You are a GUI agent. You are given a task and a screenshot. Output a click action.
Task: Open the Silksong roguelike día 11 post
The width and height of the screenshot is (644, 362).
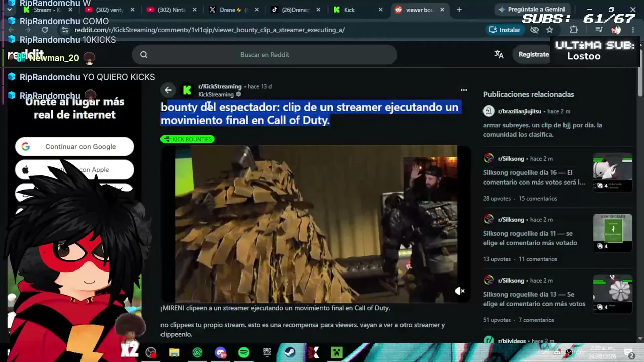(530, 238)
